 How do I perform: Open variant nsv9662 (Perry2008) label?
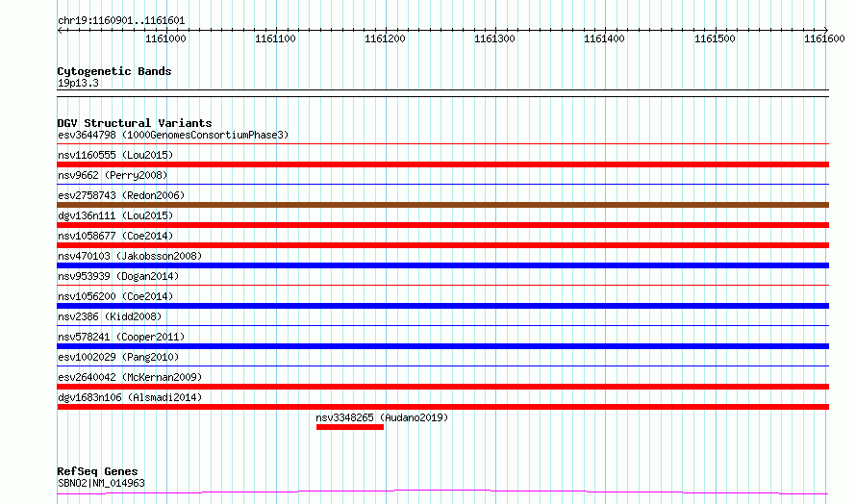(x=113, y=175)
